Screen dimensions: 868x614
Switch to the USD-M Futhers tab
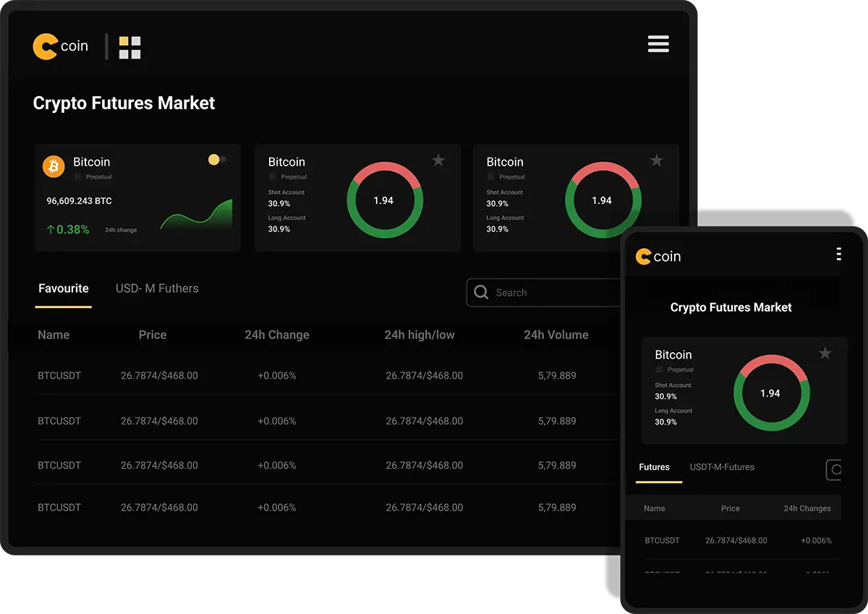157,288
